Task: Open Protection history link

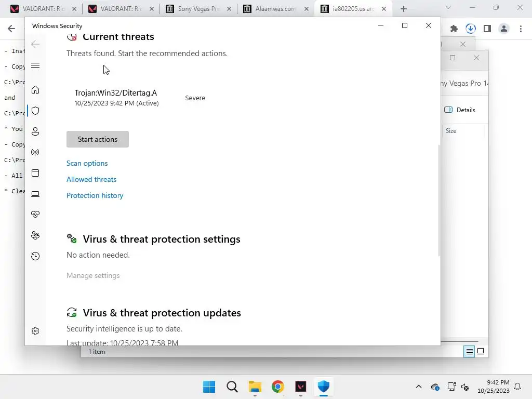Action: coord(95,195)
